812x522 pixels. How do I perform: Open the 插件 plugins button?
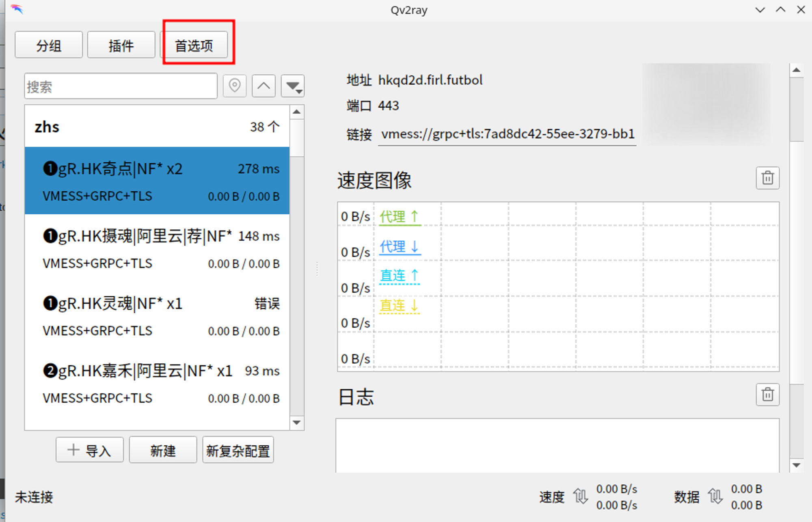[121, 45]
